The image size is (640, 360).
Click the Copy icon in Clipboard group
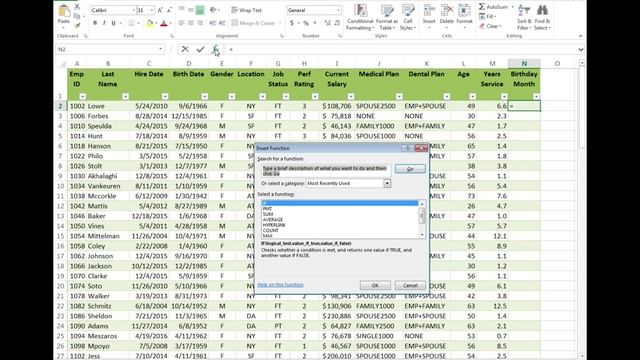[x=77, y=16]
